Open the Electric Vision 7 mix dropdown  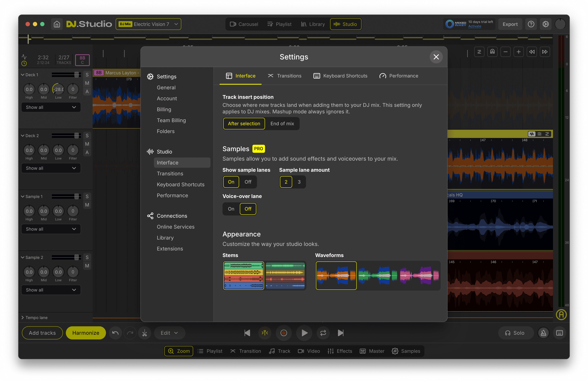point(148,24)
